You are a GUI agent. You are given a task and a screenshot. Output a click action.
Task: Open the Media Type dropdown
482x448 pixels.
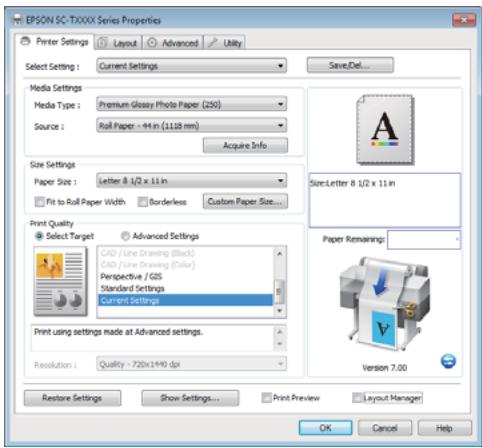click(x=191, y=105)
